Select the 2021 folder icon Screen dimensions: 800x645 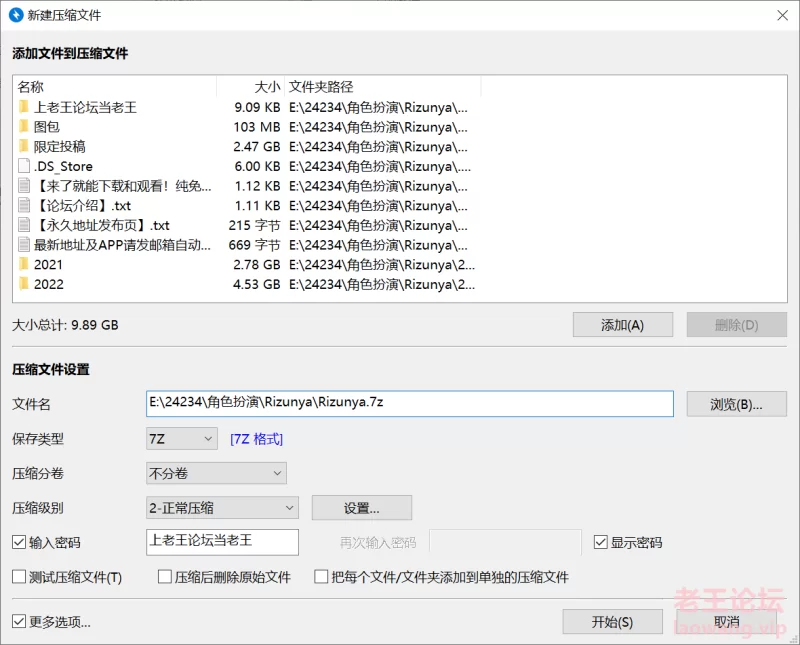(23, 264)
